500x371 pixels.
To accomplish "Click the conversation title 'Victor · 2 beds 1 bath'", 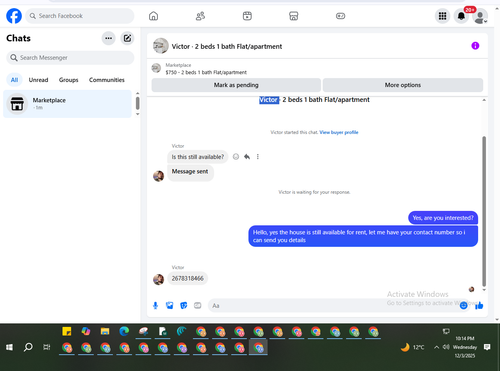I will 227,46.
